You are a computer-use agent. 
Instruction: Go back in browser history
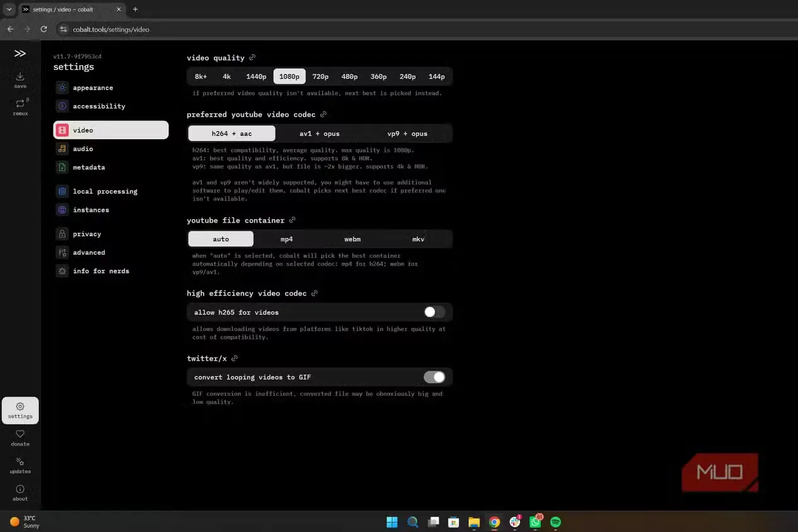point(10,29)
